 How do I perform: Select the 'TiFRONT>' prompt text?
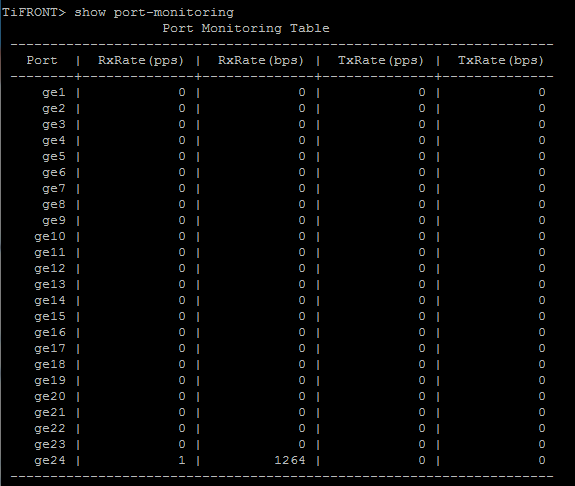point(34,12)
